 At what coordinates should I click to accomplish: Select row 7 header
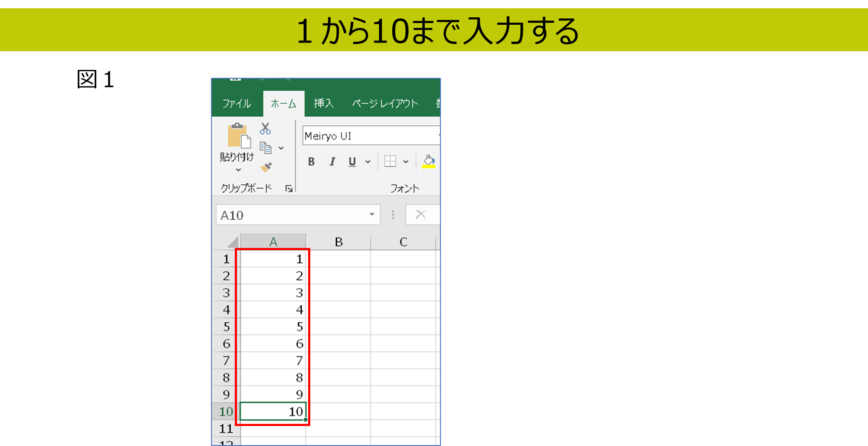pos(226,360)
